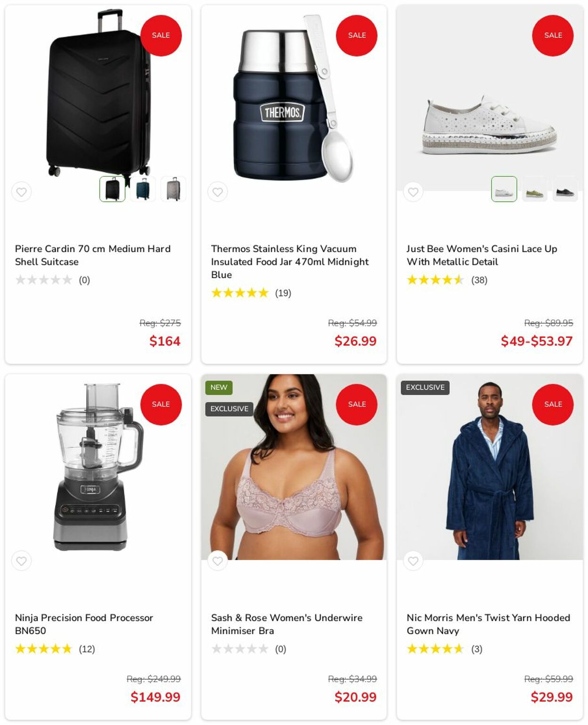This screenshot has width=588, height=725.
Task: Heart the Nic Morris hooded gown
Action: pyautogui.click(x=413, y=560)
